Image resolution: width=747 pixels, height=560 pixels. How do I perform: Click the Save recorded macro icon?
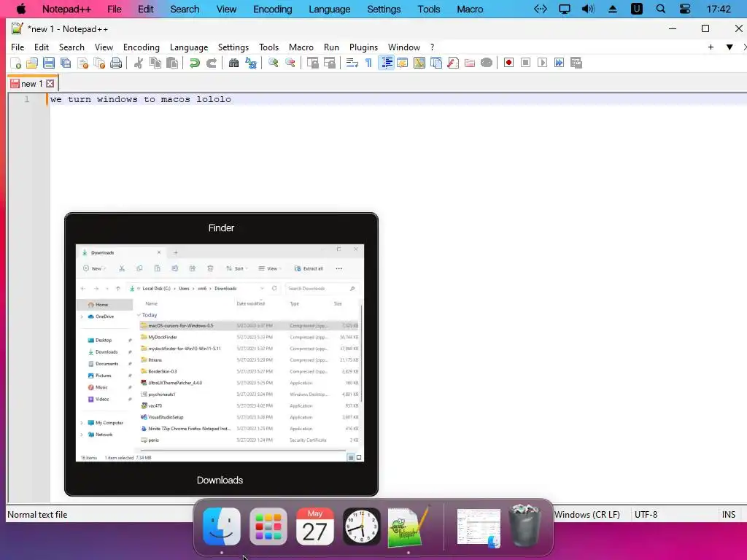pos(576,63)
